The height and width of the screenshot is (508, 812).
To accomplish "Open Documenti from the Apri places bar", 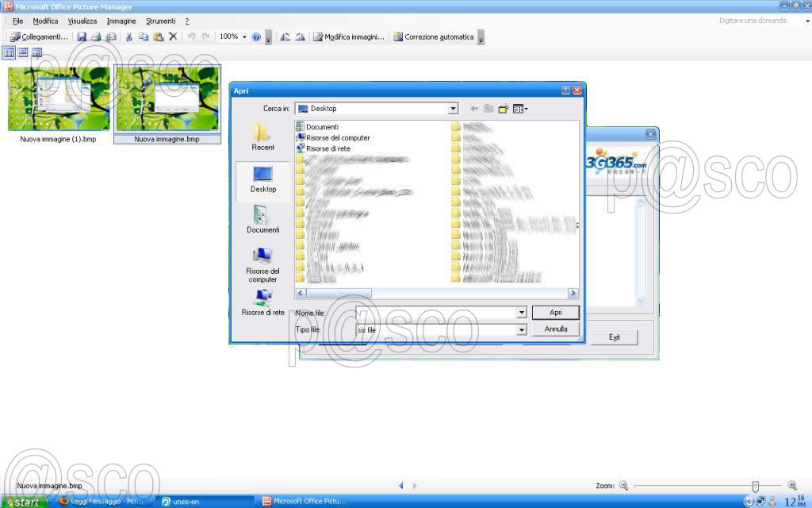I will tap(263, 219).
